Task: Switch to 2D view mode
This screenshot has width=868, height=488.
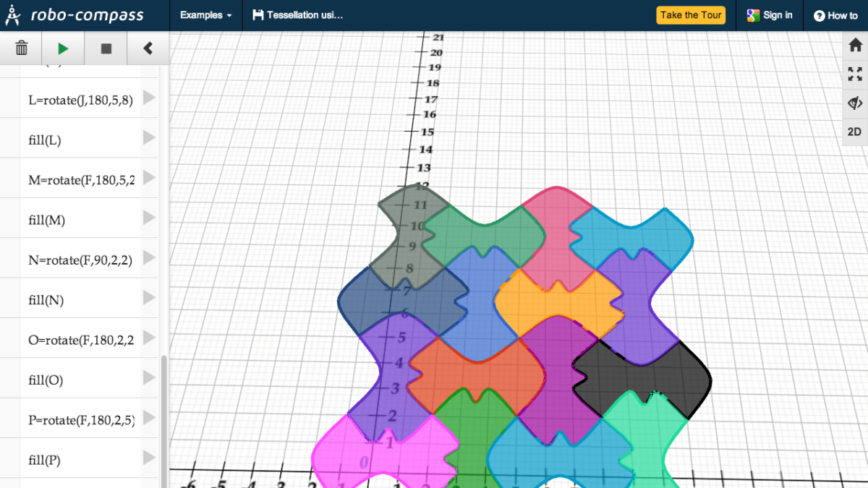Action: click(854, 132)
